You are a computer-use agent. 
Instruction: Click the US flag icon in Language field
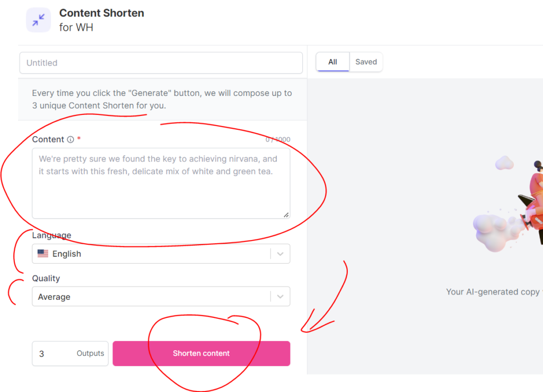click(43, 254)
